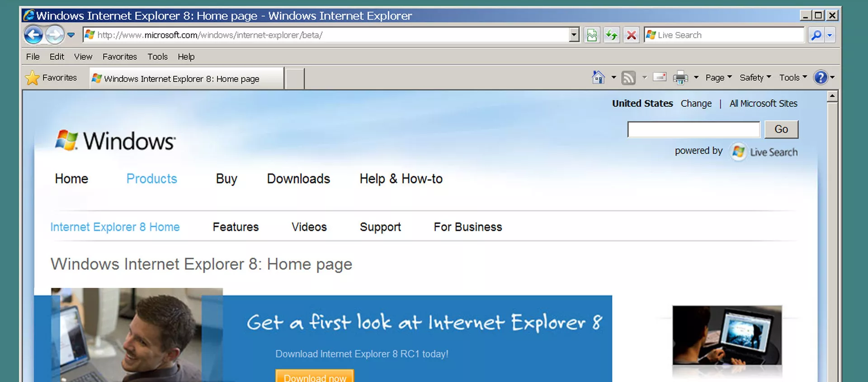Click the Change country link
Image resolution: width=868 pixels, height=382 pixels.
(x=696, y=104)
